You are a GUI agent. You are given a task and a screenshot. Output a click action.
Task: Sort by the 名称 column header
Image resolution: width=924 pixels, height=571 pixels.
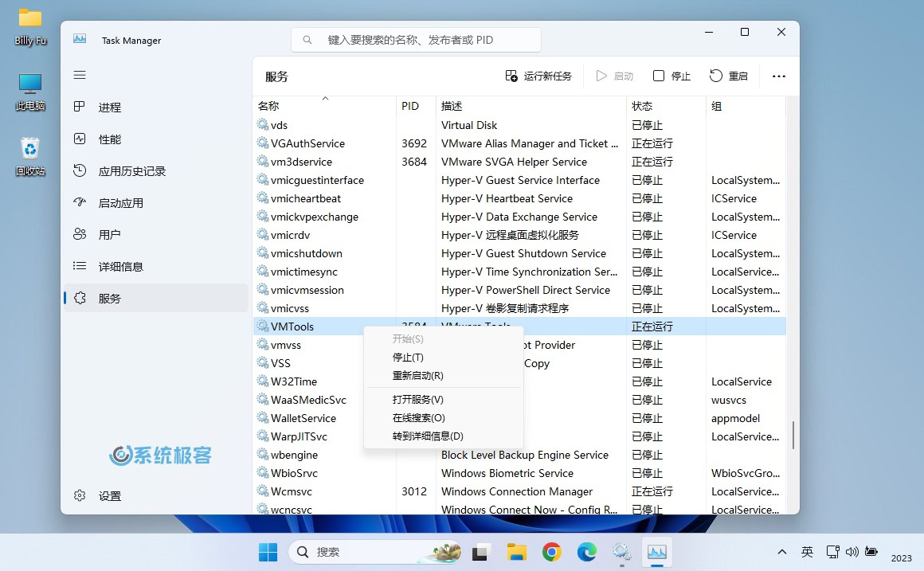pyautogui.click(x=325, y=106)
